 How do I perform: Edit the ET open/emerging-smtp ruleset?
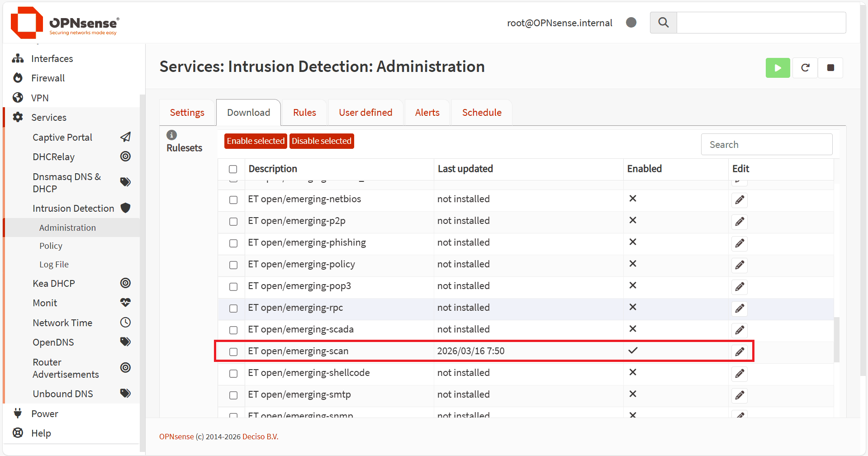tap(740, 395)
